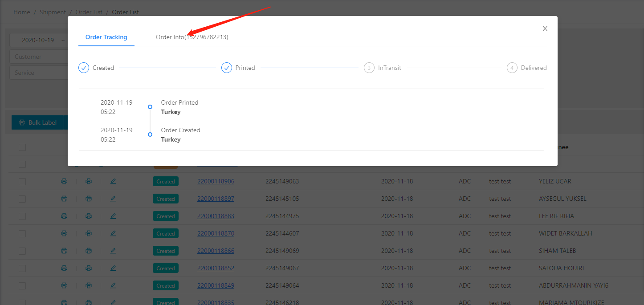Open order link 22000118852
644x305 pixels.
(216, 268)
